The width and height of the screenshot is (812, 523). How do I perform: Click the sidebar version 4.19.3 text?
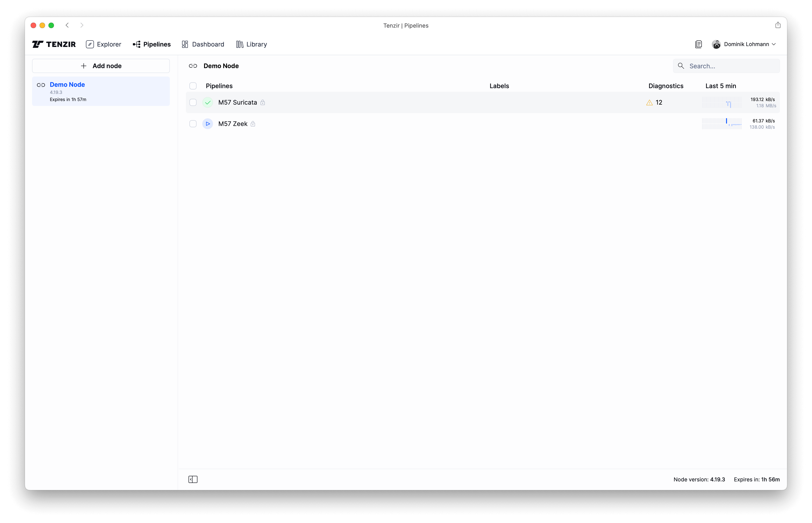point(56,92)
